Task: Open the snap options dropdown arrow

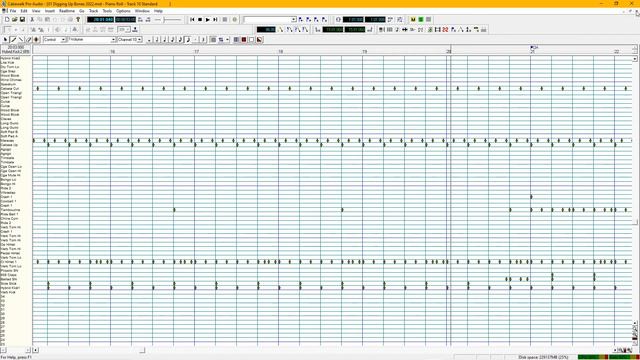Action: pyautogui.click(x=227, y=40)
